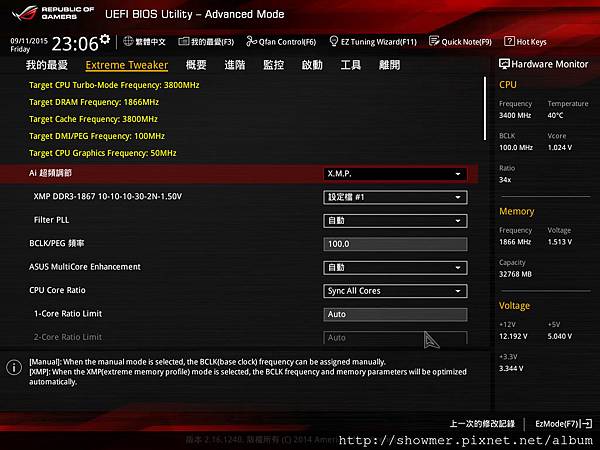Switch to 我的最愛 tab
The width and height of the screenshot is (600, 450).
click(x=47, y=65)
